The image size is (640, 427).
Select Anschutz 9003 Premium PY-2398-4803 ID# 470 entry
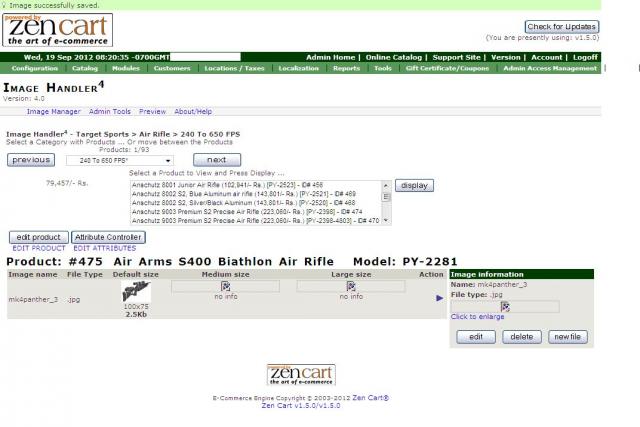point(256,221)
